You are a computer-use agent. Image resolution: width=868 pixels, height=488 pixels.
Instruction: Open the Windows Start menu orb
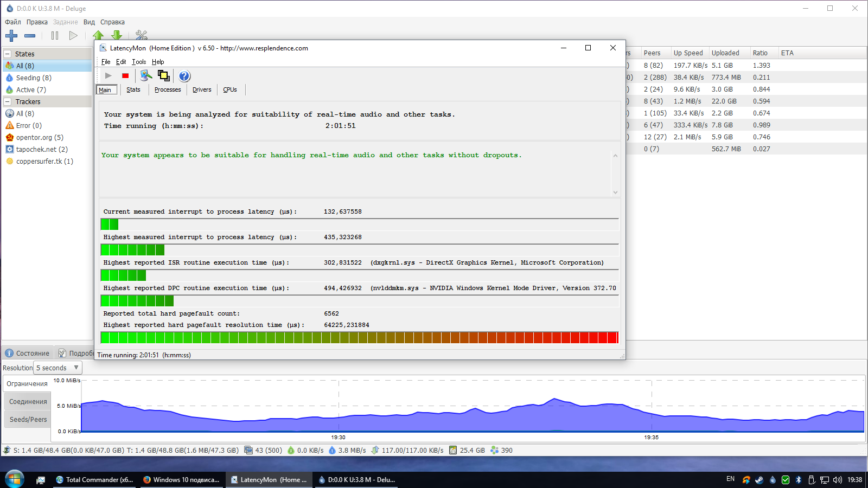(14, 479)
